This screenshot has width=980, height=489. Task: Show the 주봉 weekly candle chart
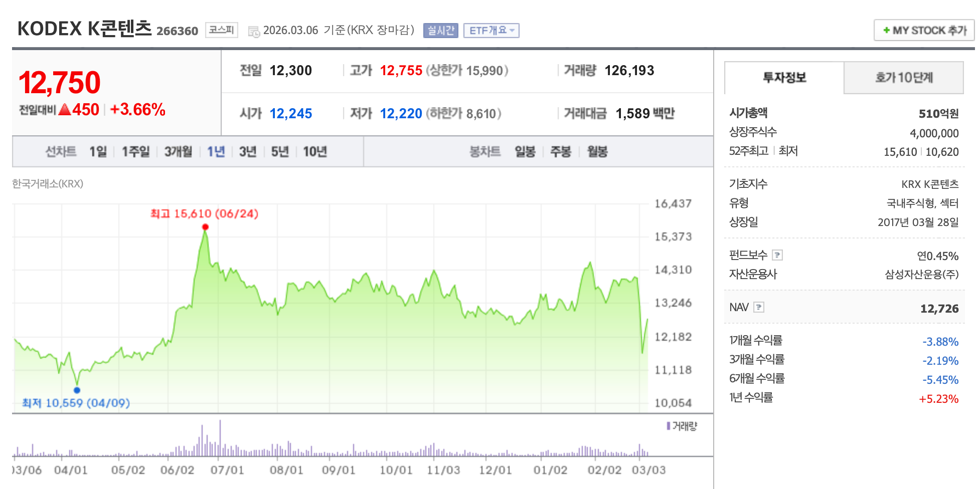(x=561, y=151)
